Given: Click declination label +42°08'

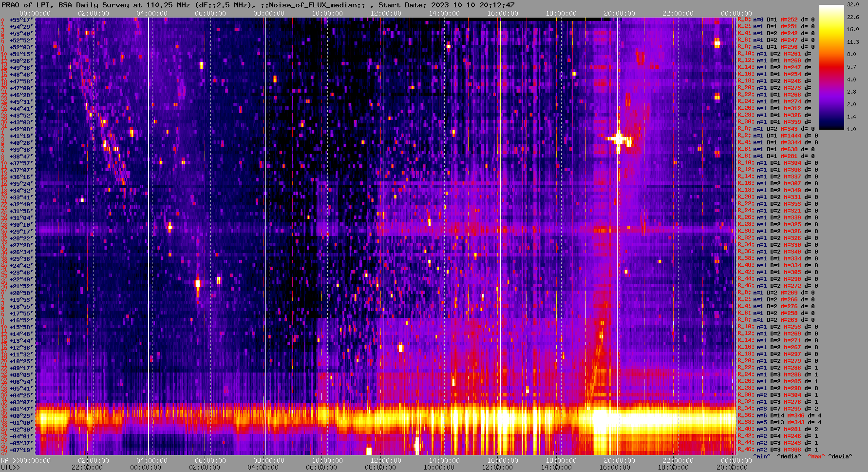Looking at the screenshot, I should point(21,129).
